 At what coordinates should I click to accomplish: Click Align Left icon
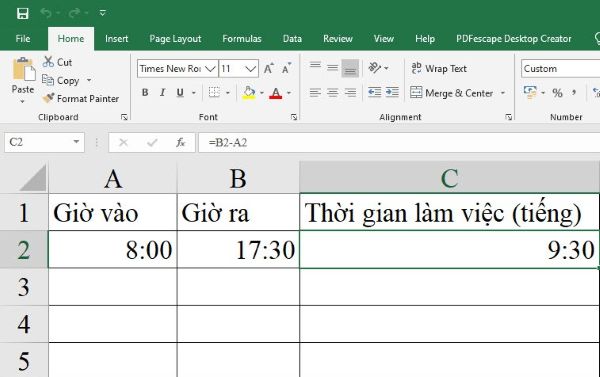(315, 92)
